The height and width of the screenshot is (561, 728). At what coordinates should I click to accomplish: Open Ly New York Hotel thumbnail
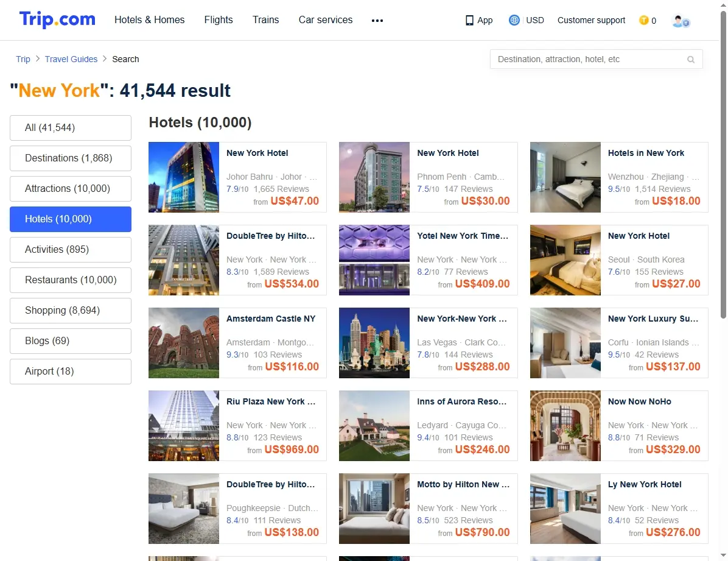pyautogui.click(x=565, y=509)
